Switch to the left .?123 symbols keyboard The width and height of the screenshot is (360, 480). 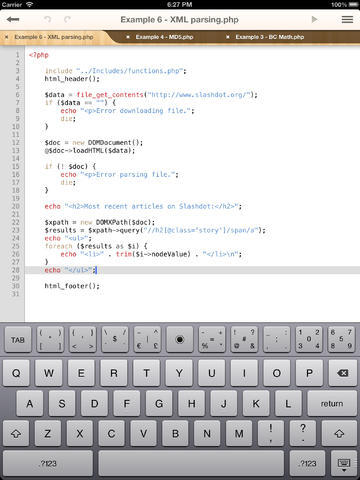pos(48,463)
